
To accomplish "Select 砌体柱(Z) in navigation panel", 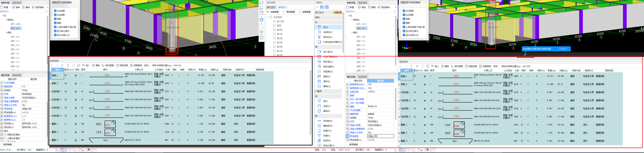I will coord(328,37).
